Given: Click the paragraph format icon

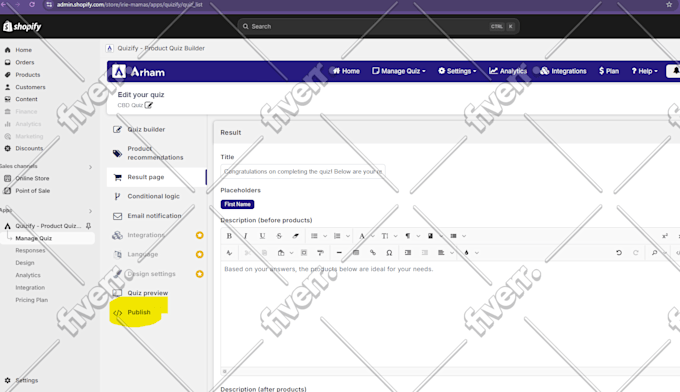Looking at the screenshot, I should tap(408, 236).
